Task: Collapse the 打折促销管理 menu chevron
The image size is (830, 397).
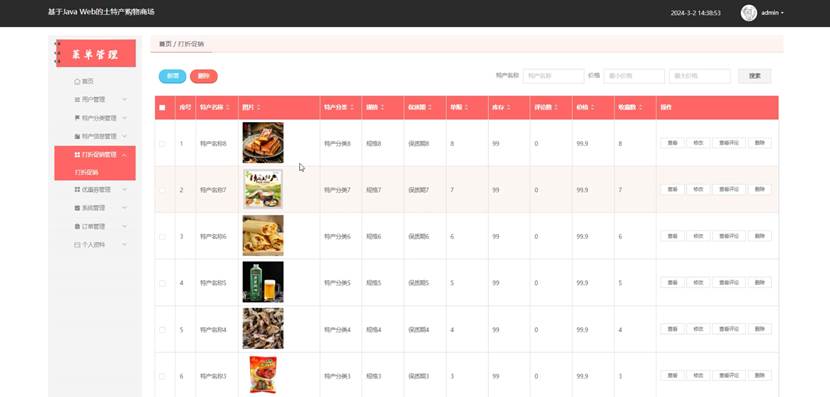Action: click(x=124, y=155)
